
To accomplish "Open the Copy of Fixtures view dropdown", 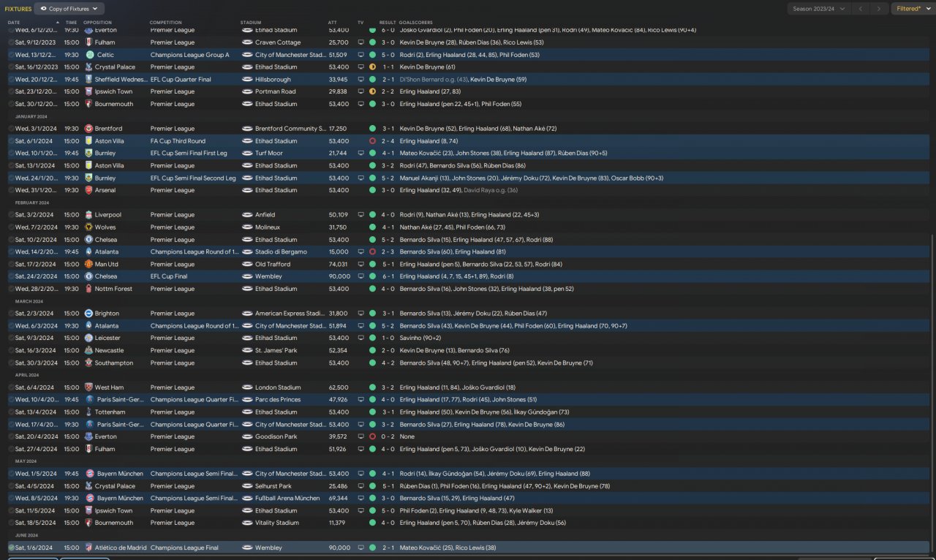I will click(x=69, y=9).
